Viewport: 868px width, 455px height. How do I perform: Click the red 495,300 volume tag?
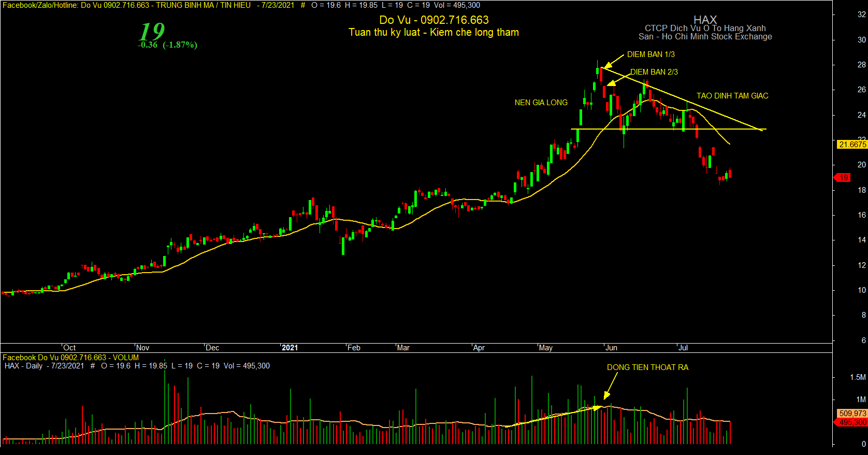(x=850, y=422)
